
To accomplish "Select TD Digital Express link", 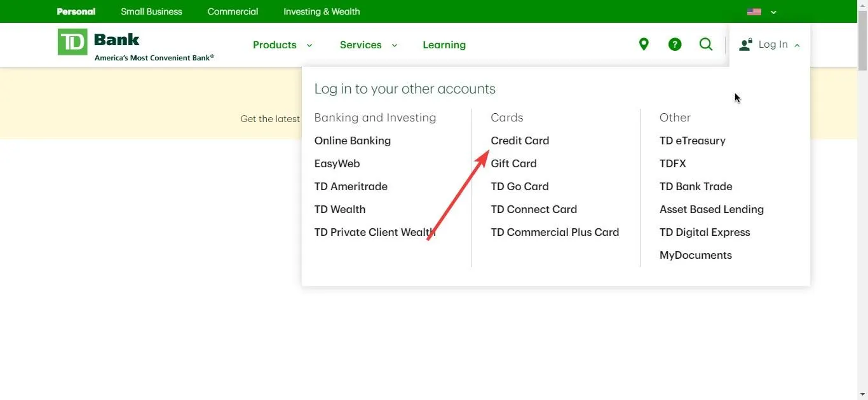I will pos(705,232).
